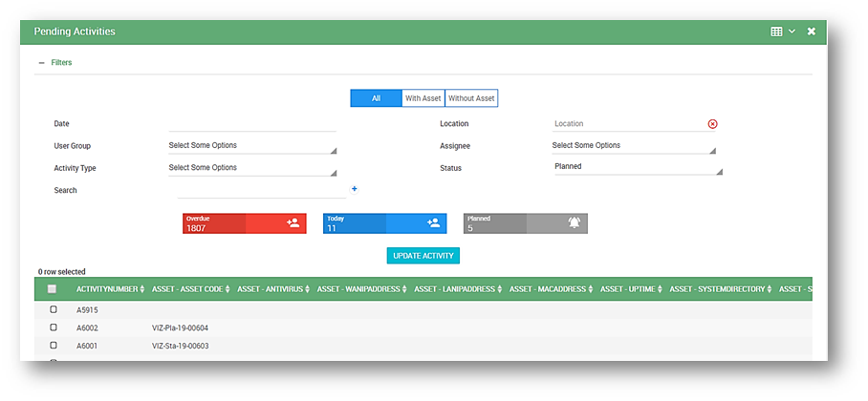Sort by ASSET - WANIPADDRESS column
Image resolution: width=868 pixels, height=401 pixels.
coord(362,289)
